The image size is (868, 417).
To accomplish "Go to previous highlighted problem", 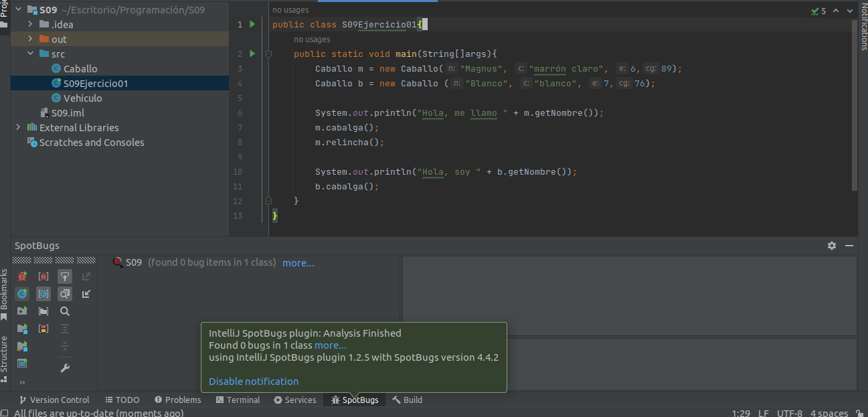I will [x=837, y=11].
